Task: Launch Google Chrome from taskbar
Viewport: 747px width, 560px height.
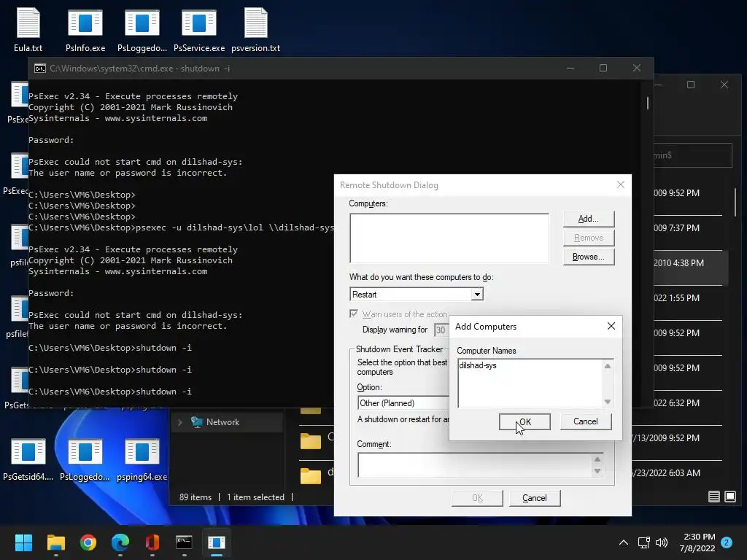Action: (x=88, y=542)
